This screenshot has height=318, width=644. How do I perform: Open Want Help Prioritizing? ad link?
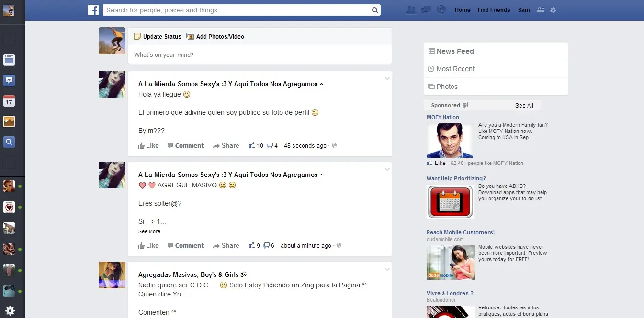coord(456,178)
